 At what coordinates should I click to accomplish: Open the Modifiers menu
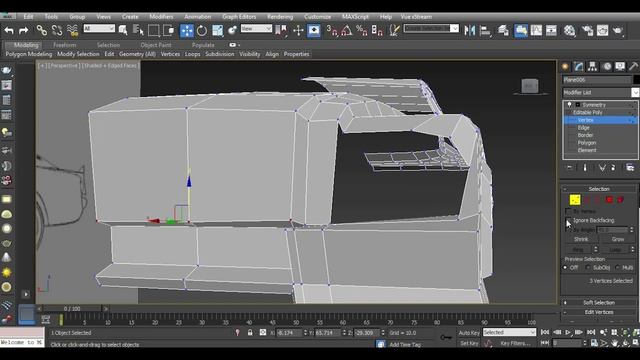[x=161, y=17]
